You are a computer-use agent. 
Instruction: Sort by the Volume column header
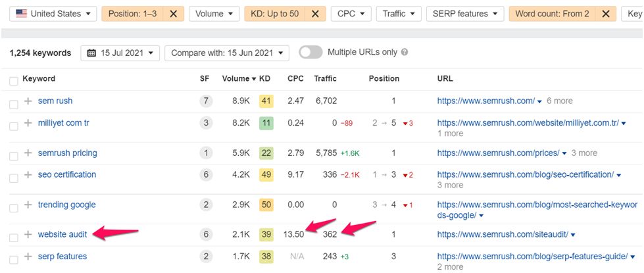(x=239, y=78)
